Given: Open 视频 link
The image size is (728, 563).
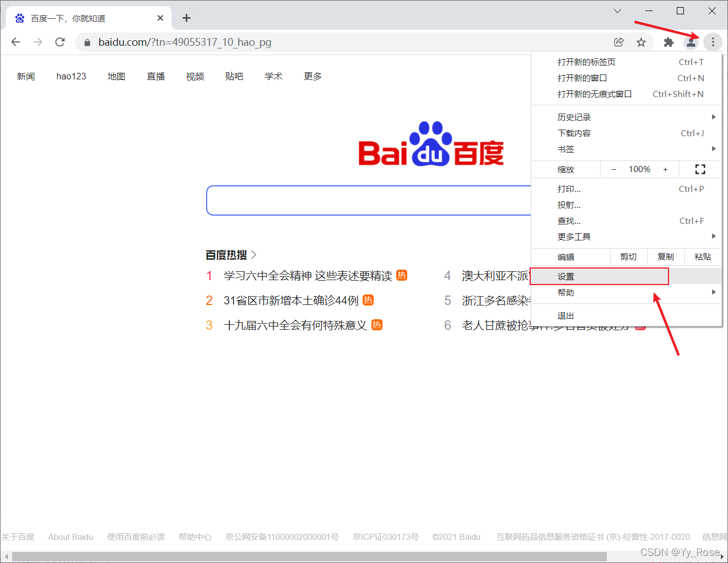Looking at the screenshot, I should [195, 76].
